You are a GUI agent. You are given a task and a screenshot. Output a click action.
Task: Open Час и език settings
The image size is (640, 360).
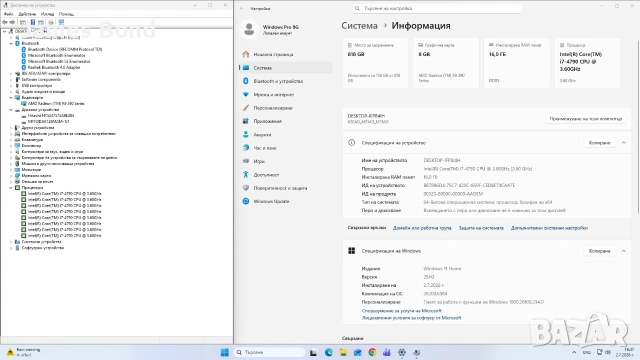(286, 148)
